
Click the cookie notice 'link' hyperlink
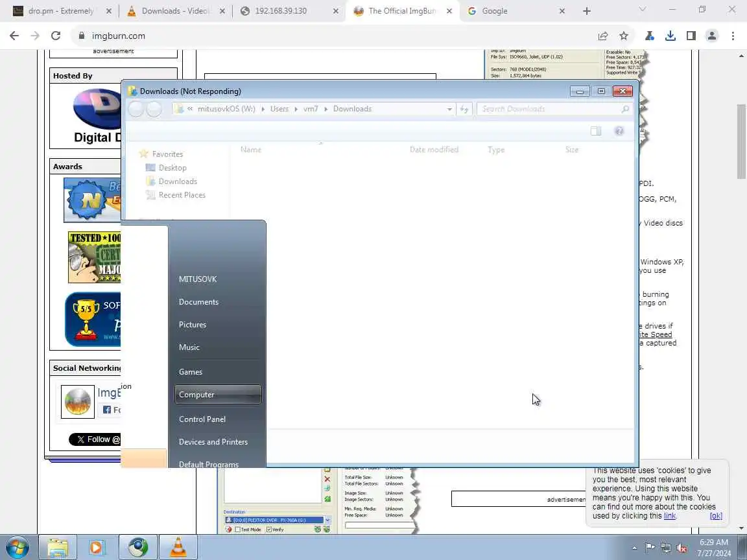(x=670, y=516)
